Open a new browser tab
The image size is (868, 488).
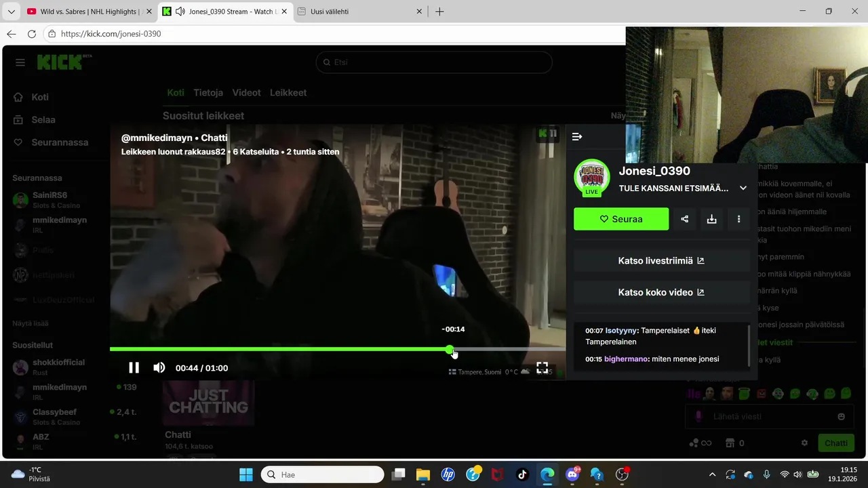tap(440, 12)
